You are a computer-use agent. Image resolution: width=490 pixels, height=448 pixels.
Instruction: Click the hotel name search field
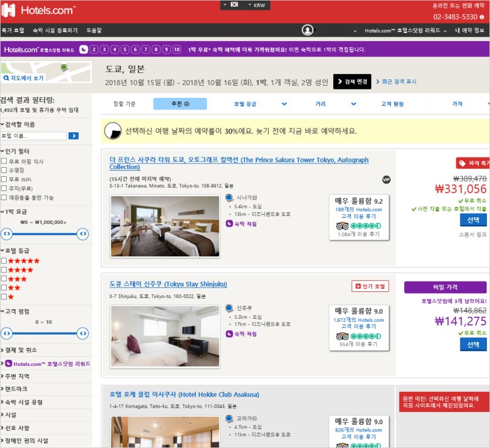[x=34, y=136]
